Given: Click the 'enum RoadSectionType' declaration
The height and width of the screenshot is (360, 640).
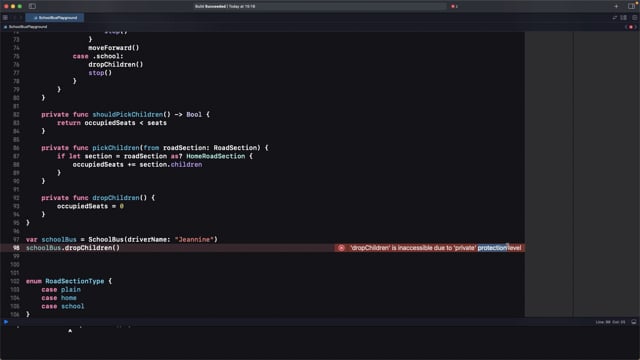Looking at the screenshot, I should point(69,281).
